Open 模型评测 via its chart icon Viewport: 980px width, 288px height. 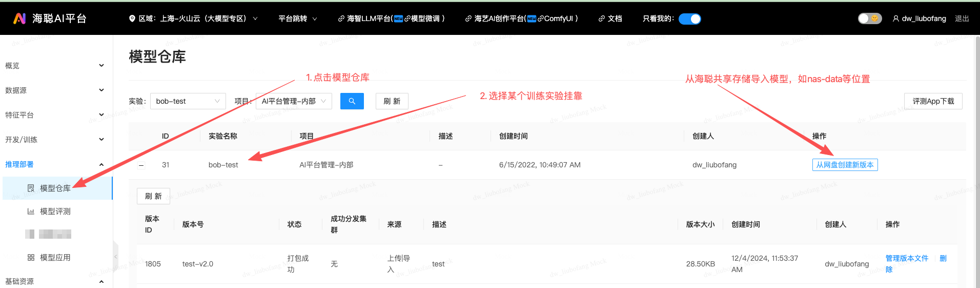click(x=31, y=212)
